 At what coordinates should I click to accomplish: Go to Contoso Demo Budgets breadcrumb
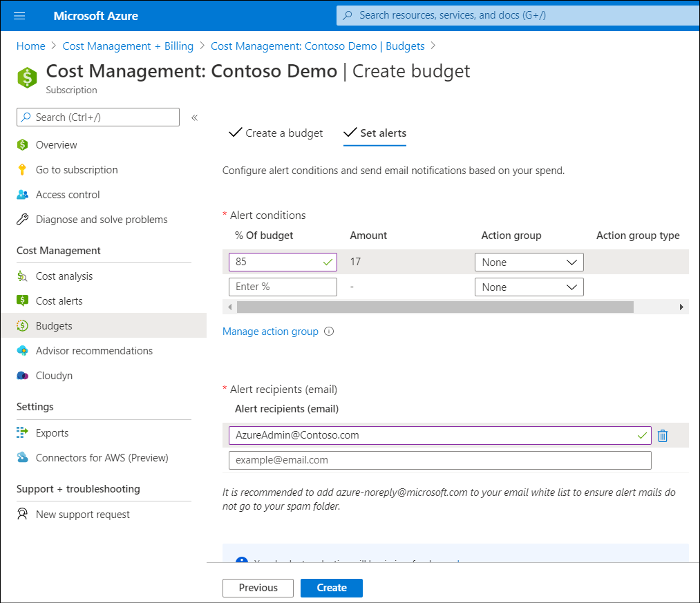(x=318, y=46)
